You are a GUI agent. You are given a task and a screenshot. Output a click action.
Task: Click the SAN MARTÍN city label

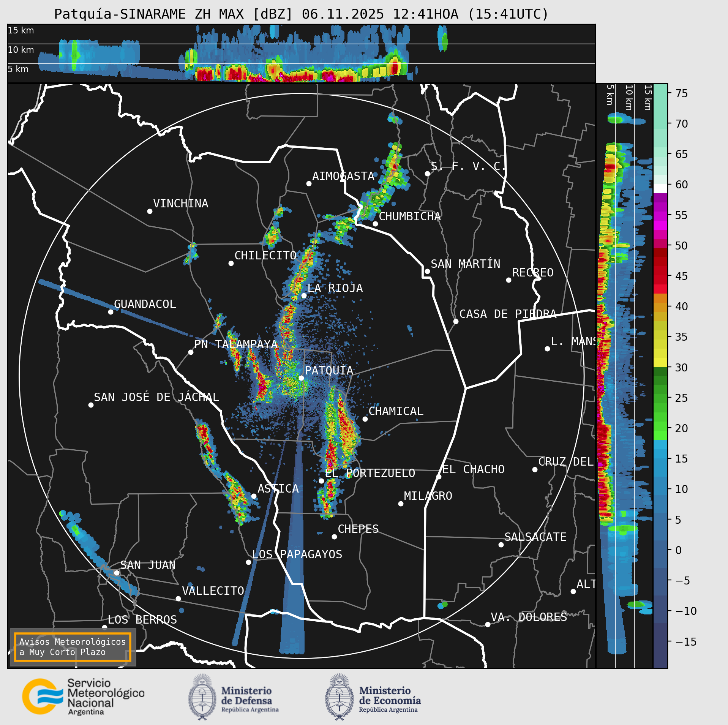tap(466, 264)
